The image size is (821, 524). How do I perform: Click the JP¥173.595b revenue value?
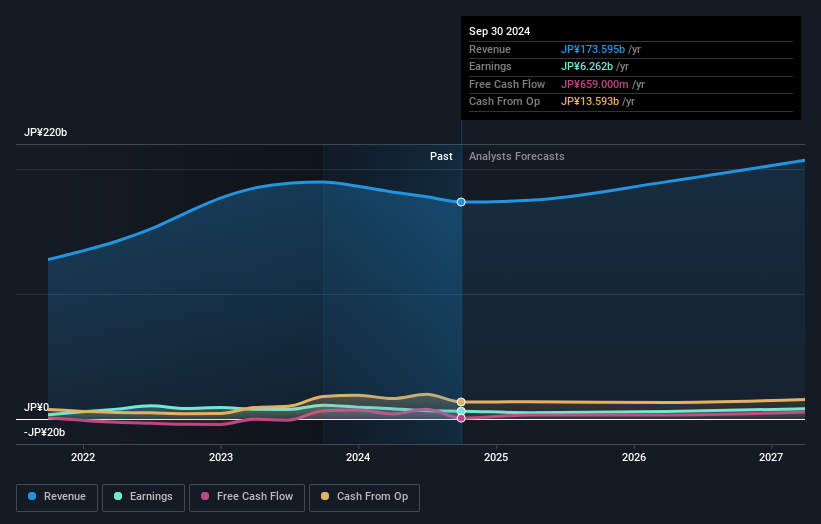(593, 49)
